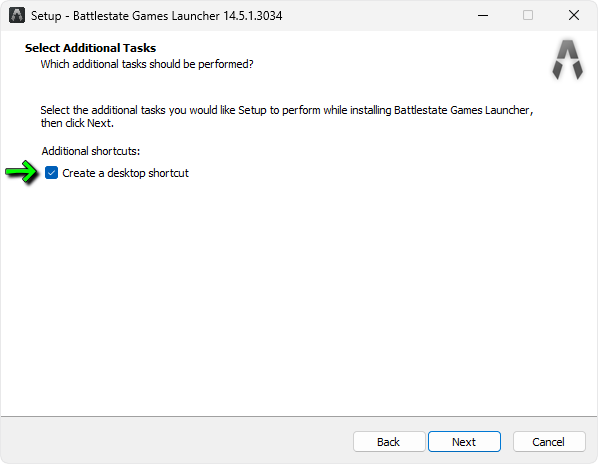598x464 pixels.
Task: Click the 'Select Additional Tasks' heading
Action: tap(90, 48)
